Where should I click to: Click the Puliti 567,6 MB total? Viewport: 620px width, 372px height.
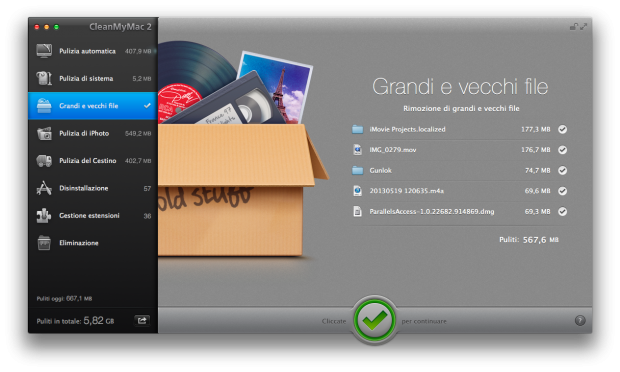(529, 240)
